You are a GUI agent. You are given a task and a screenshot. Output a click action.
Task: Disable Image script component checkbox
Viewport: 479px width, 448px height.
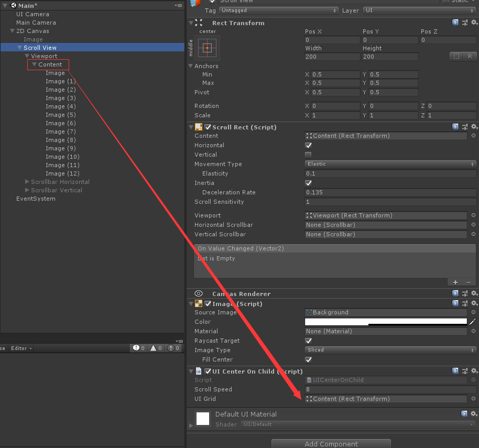208,303
